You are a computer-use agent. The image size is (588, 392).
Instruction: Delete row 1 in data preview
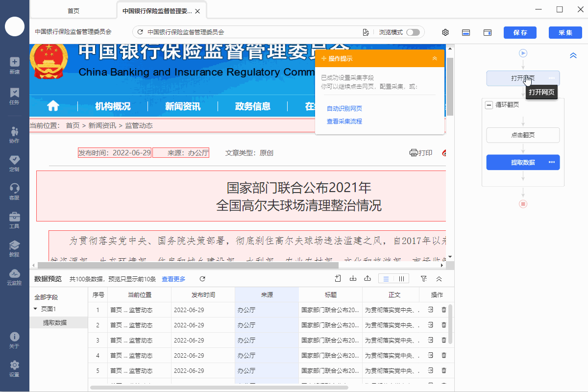click(x=444, y=310)
